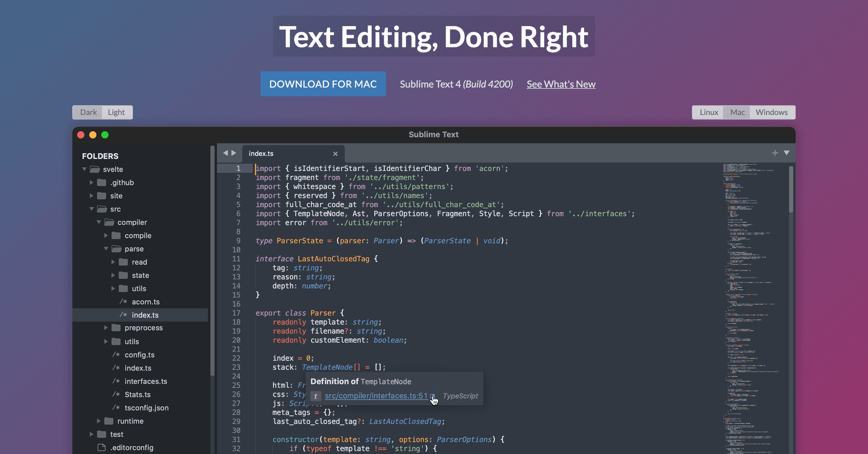Select the Windows platform toggle
The height and width of the screenshot is (454, 868).
[x=772, y=112]
